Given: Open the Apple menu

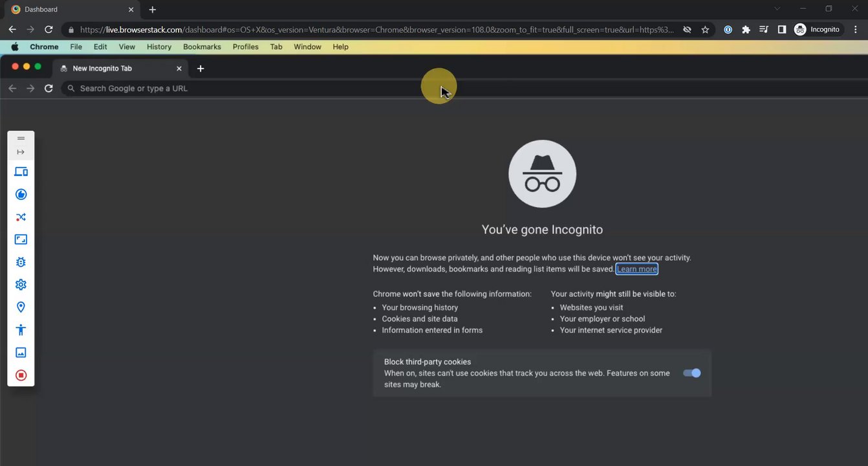Looking at the screenshot, I should 15,47.
